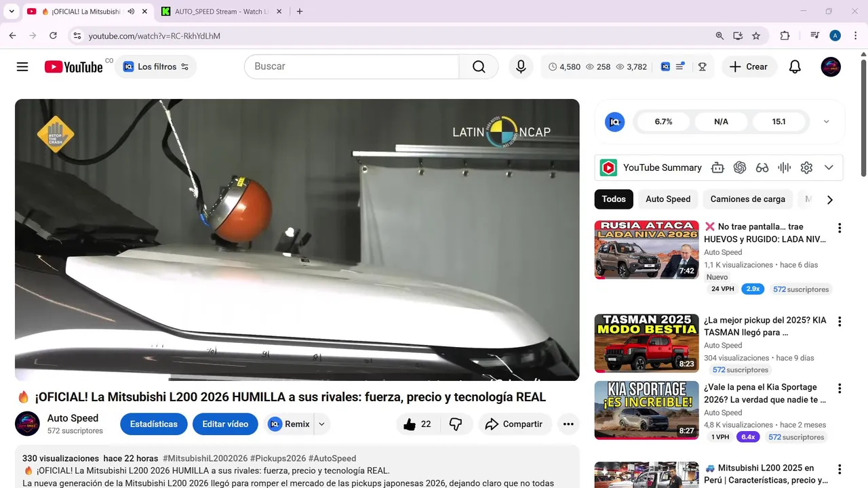The image size is (868, 488).
Task: Click the clock stat 4,580
Action: [564, 66]
